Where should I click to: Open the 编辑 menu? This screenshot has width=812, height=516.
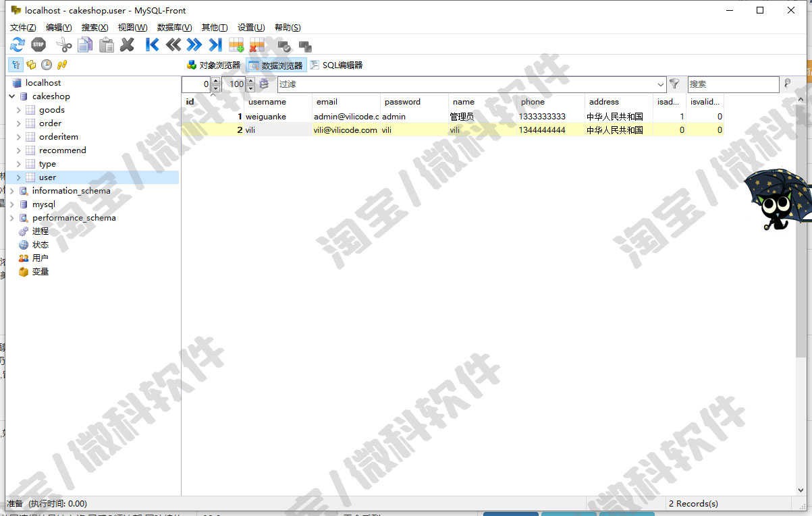coord(59,28)
